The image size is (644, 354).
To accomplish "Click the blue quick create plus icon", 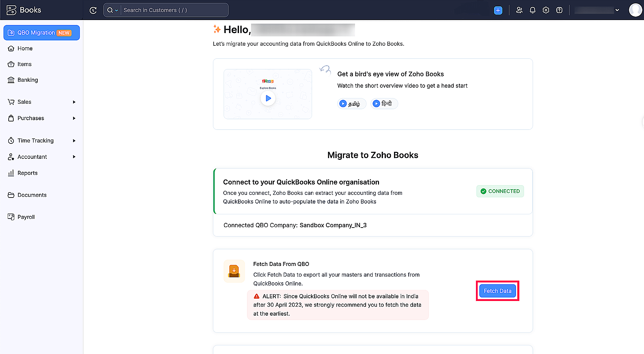I will point(498,10).
